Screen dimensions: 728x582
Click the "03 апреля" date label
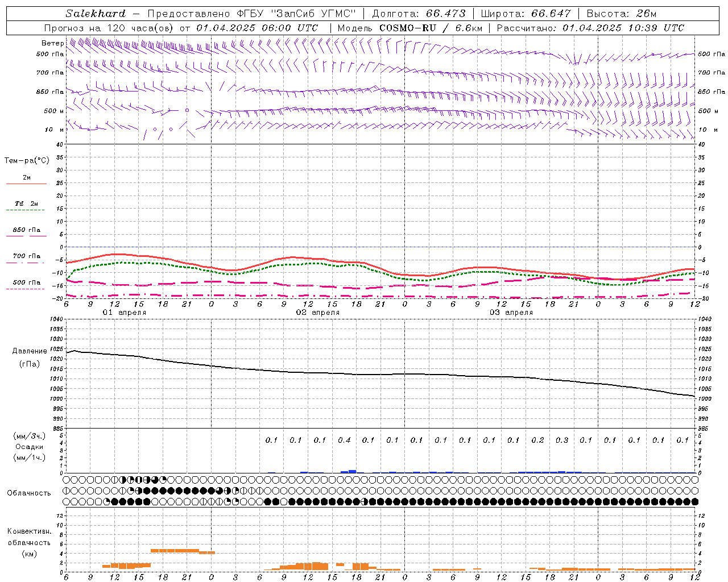pos(511,313)
